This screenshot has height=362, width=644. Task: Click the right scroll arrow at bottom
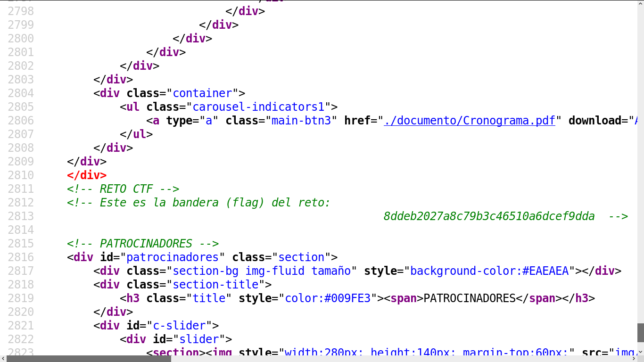634,359
